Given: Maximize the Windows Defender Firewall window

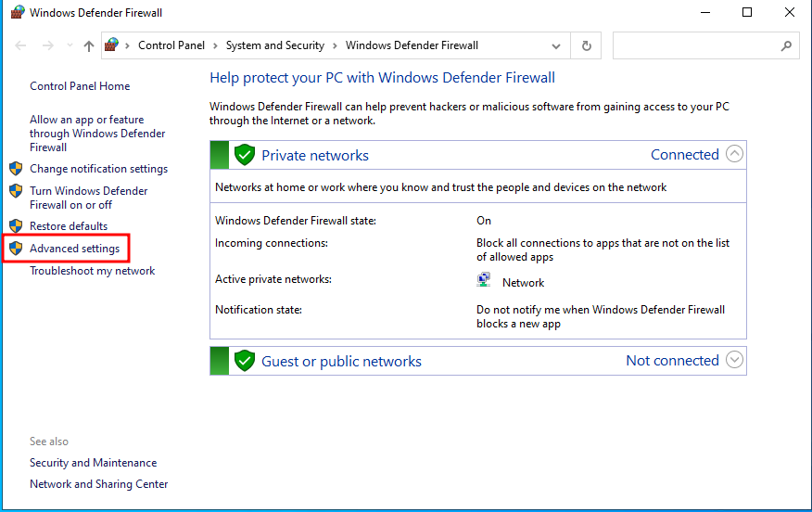Looking at the screenshot, I should point(747,12).
